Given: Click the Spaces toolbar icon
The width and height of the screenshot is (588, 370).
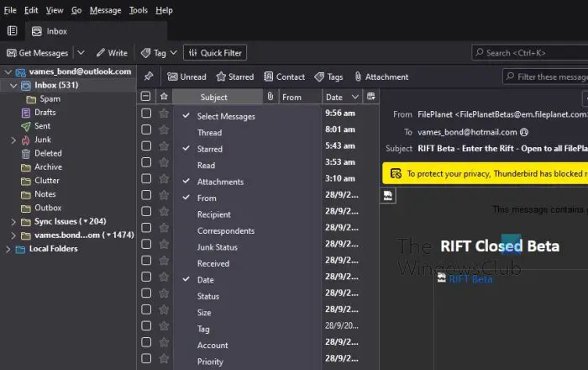Looking at the screenshot, I should (12, 31).
